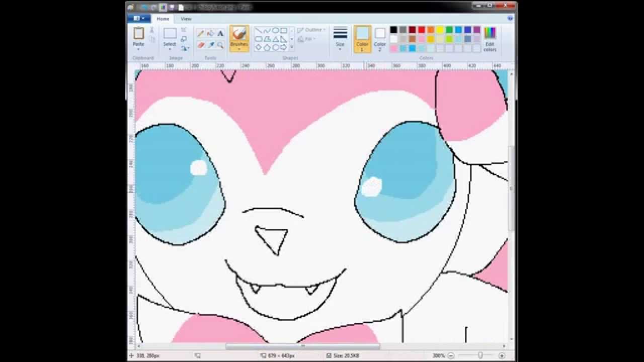Pick the orange color swatch

point(431,30)
